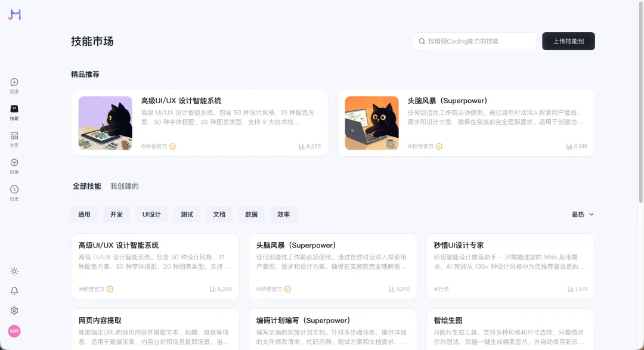644x350 pixels.
Task: Select the 技能 (Skills) sidebar icon
Action: coord(14,112)
